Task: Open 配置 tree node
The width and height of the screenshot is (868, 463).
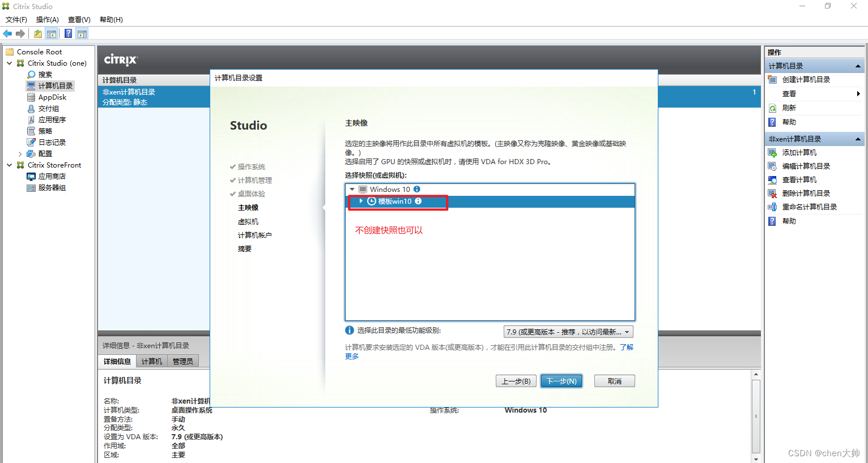Action: coord(45,153)
